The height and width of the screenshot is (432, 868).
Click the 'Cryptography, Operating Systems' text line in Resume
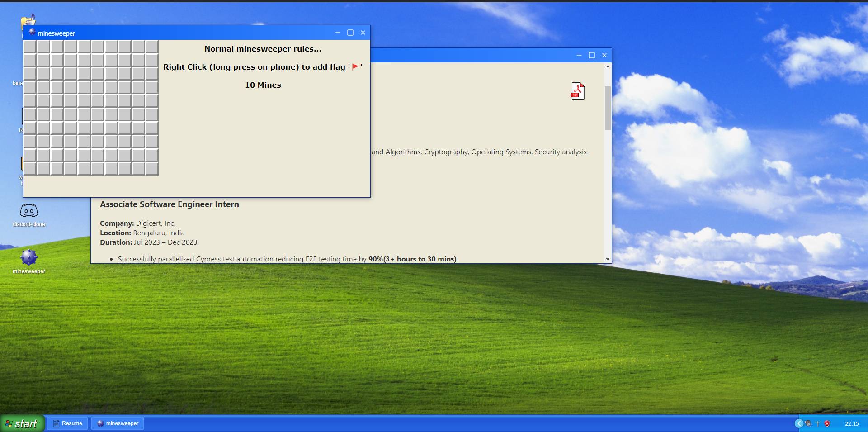coord(479,152)
